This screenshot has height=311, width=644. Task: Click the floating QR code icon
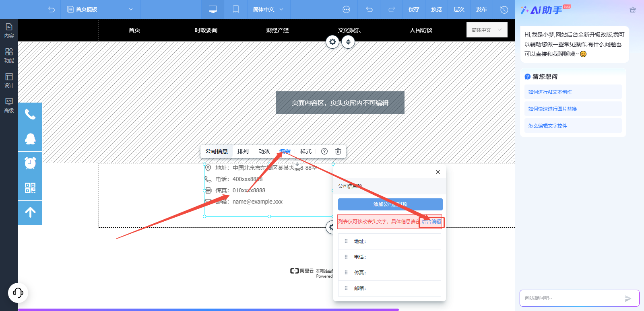pos(30,188)
